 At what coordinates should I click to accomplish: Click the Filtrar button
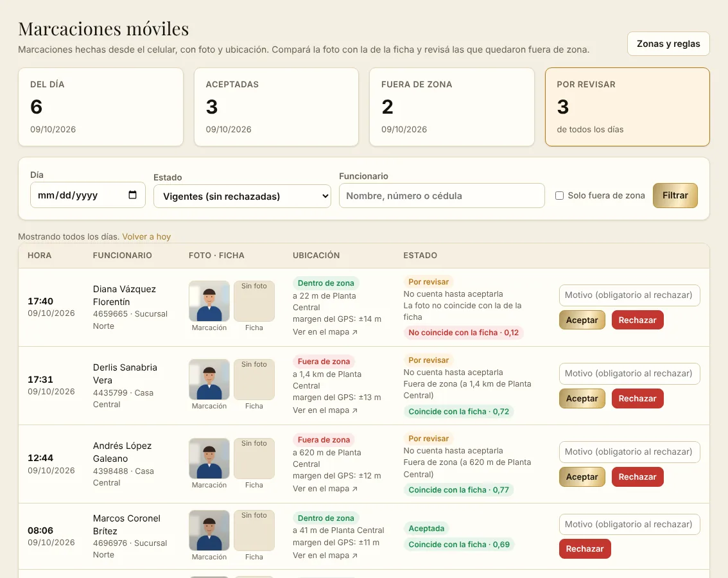coord(675,195)
